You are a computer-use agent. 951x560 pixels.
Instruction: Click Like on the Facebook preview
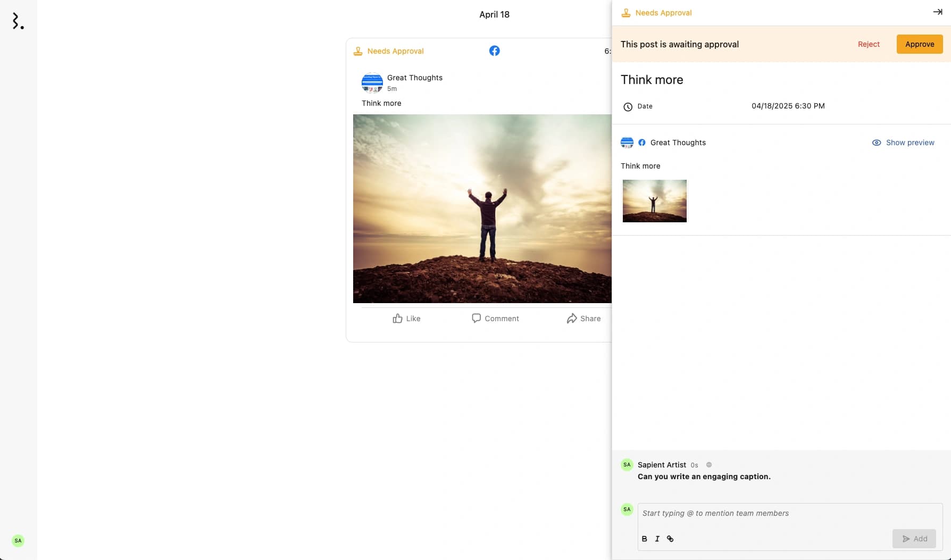point(406,318)
